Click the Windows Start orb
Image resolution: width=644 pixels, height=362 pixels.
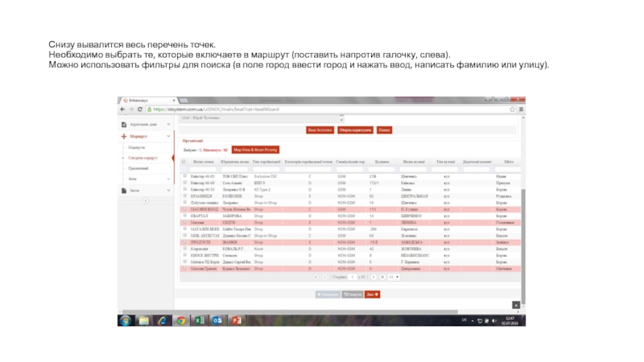(x=125, y=320)
